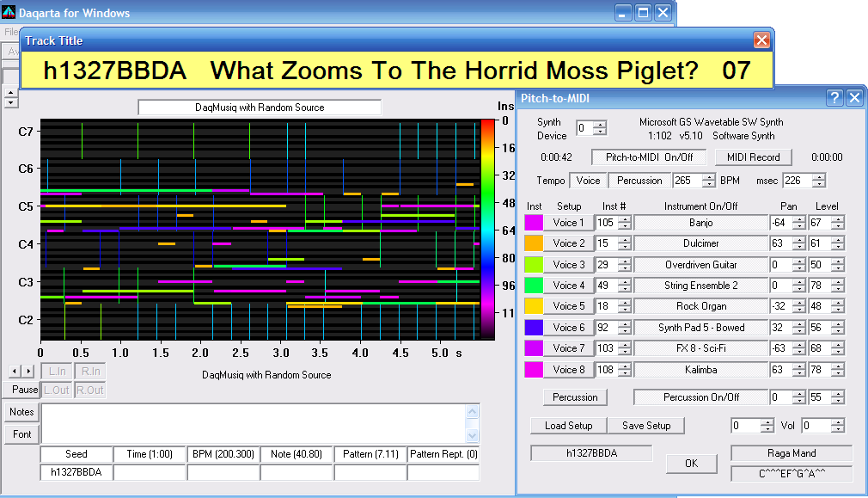Open Voice 6 setup
This screenshot has width=868, height=498.
pos(568,328)
